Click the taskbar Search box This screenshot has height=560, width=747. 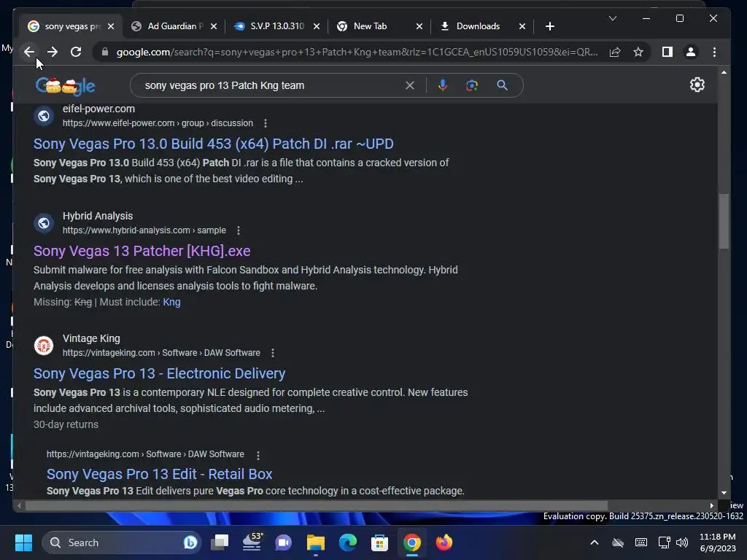(x=122, y=542)
